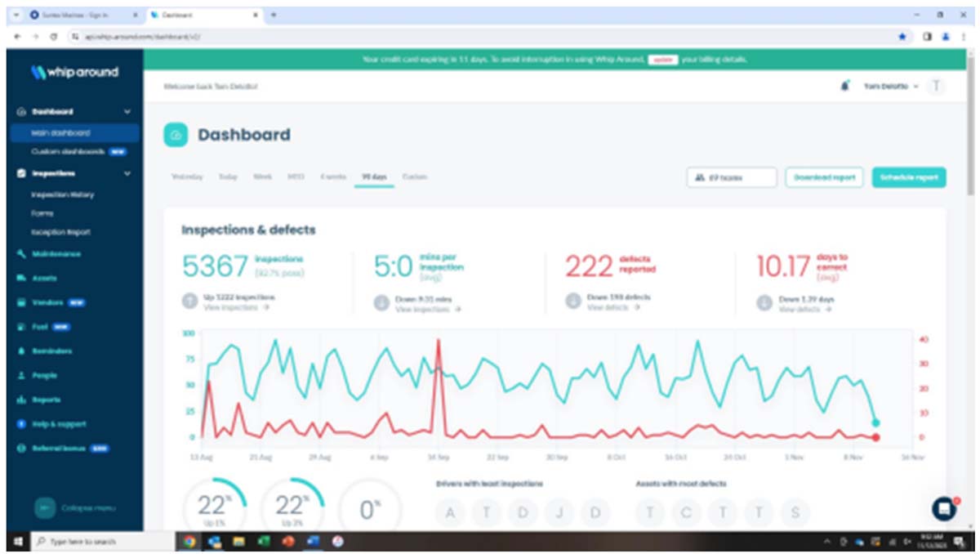This screenshot has width=980, height=554.
Task: Open Forms in the sidebar
Action: (42, 213)
